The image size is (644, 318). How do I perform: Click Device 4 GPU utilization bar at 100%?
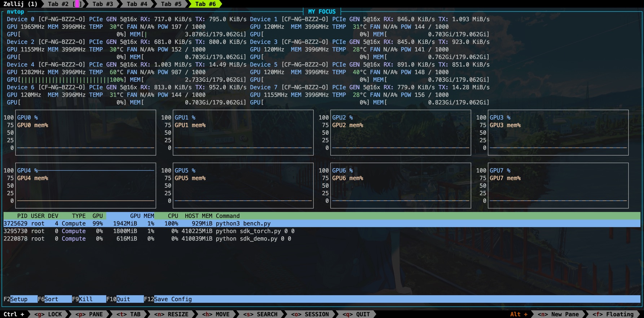click(65, 80)
